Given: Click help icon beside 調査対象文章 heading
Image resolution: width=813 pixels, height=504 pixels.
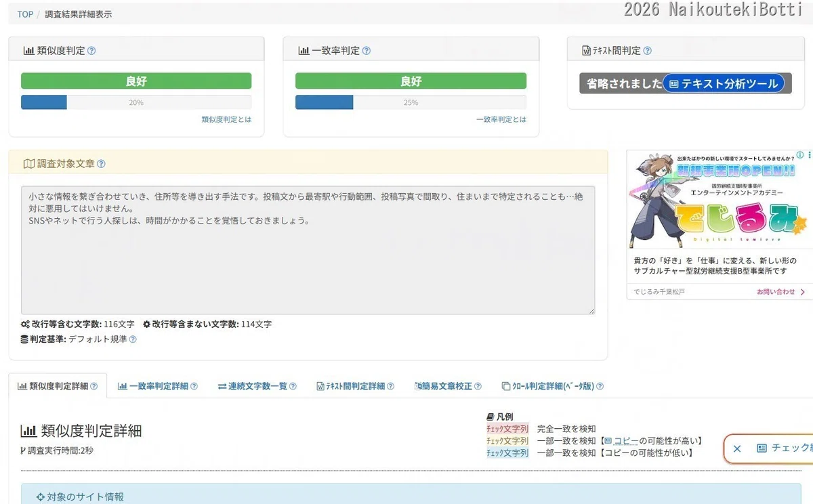Looking at the screenshot, I should 101,164.
